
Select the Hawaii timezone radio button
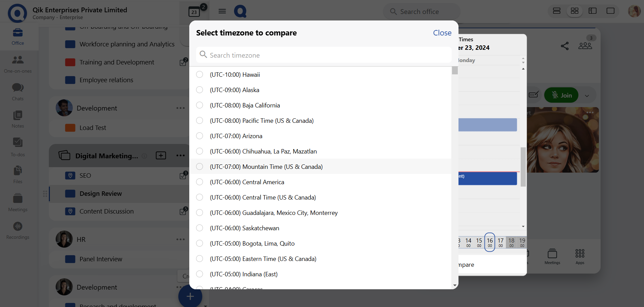(200, 75)
